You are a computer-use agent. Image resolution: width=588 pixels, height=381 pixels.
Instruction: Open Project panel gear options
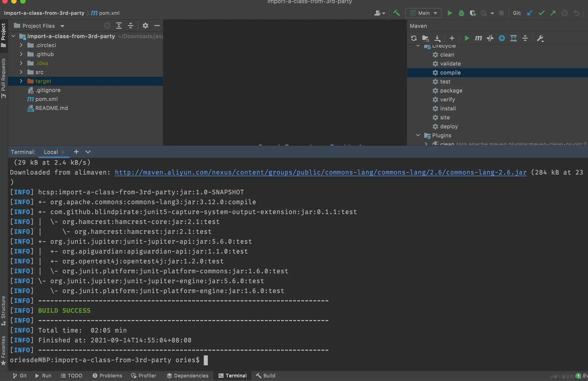(x=145, y=26)
